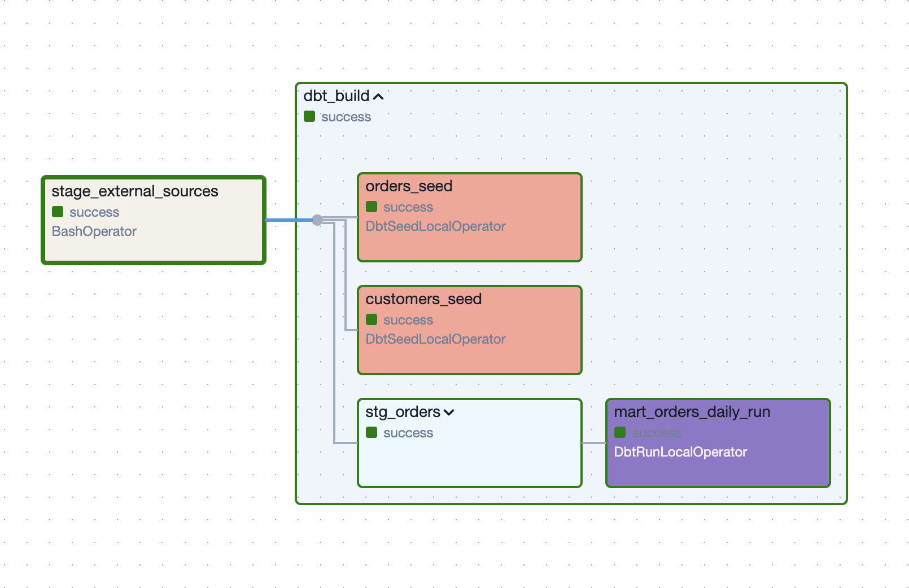Click DbtSeedLocalOperator text in orders_seed
This screenshot has height=588, width=909.
pos(435,226)
